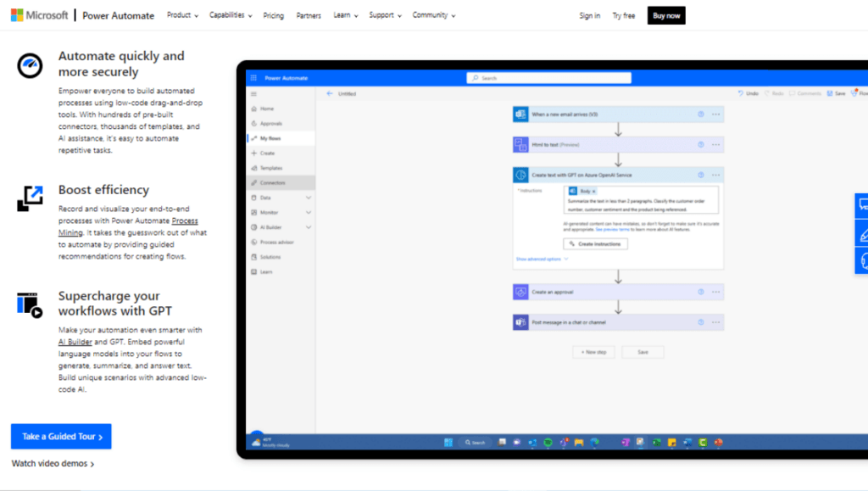
Task: Open Templates from the sidebar
Action: (270, 168)
